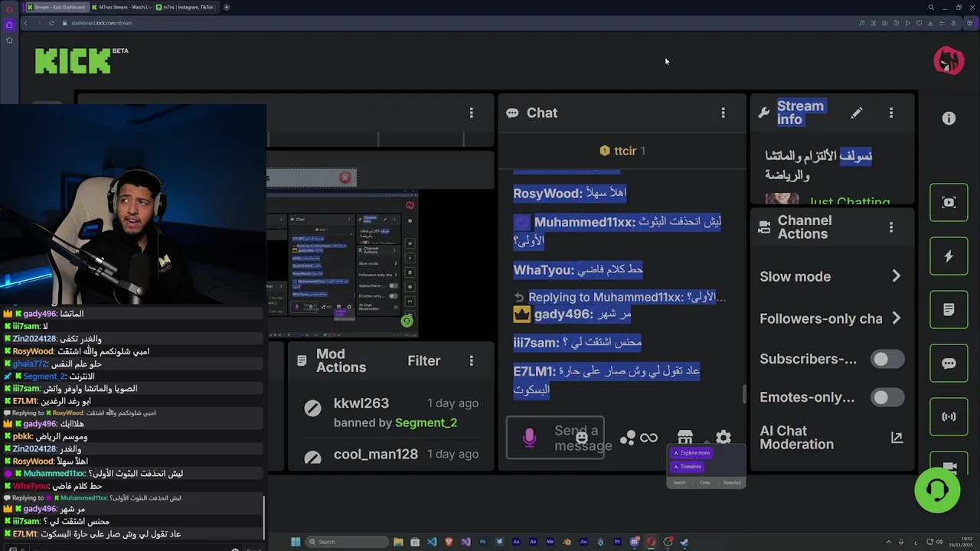Reload the page in browser toolbar
Viewport: 980px width, 551px height.
click(x=51, y=23)
